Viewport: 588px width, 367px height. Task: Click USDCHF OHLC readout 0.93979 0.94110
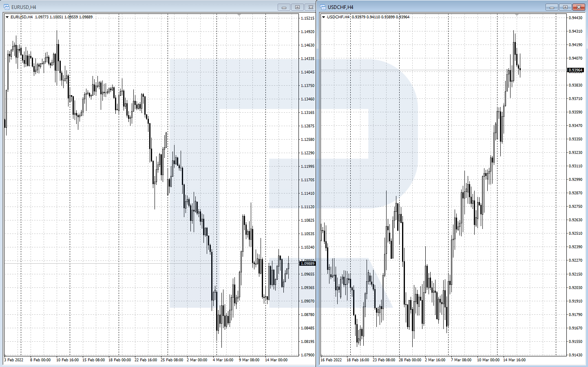(366, 17)
